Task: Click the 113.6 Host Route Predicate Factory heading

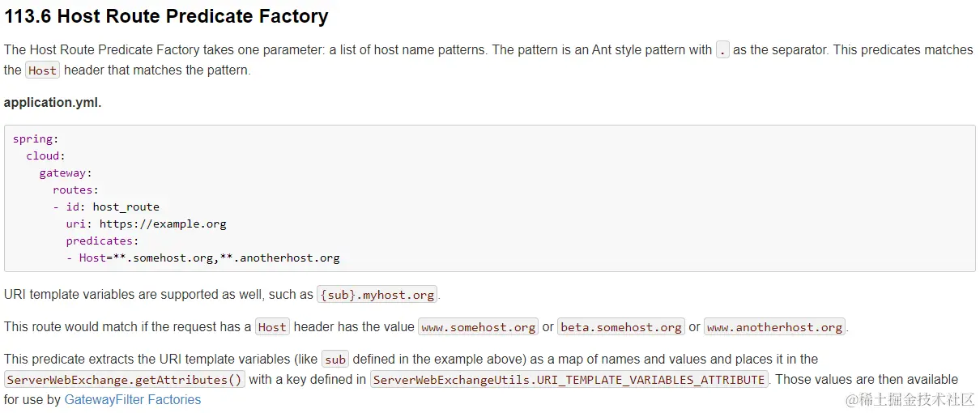Action: tap(166, 16)
